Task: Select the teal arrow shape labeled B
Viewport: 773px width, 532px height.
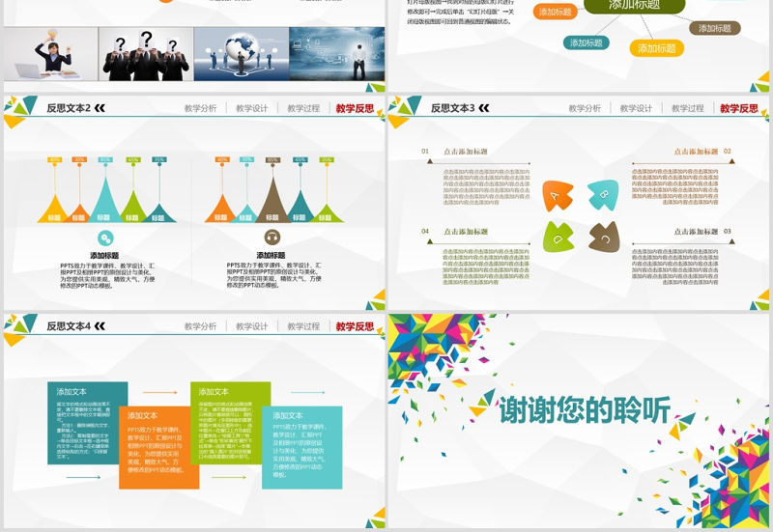Action: click(603, 194)
